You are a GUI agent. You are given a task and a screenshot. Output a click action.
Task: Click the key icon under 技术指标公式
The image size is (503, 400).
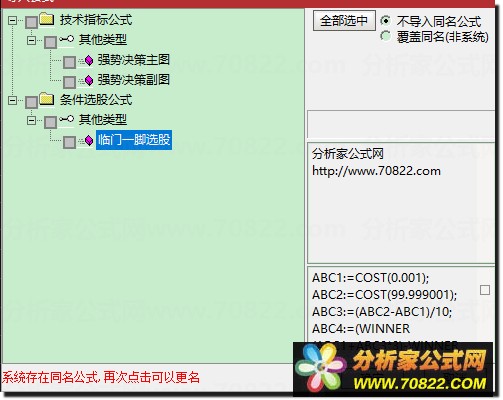(x=67, y=39)
